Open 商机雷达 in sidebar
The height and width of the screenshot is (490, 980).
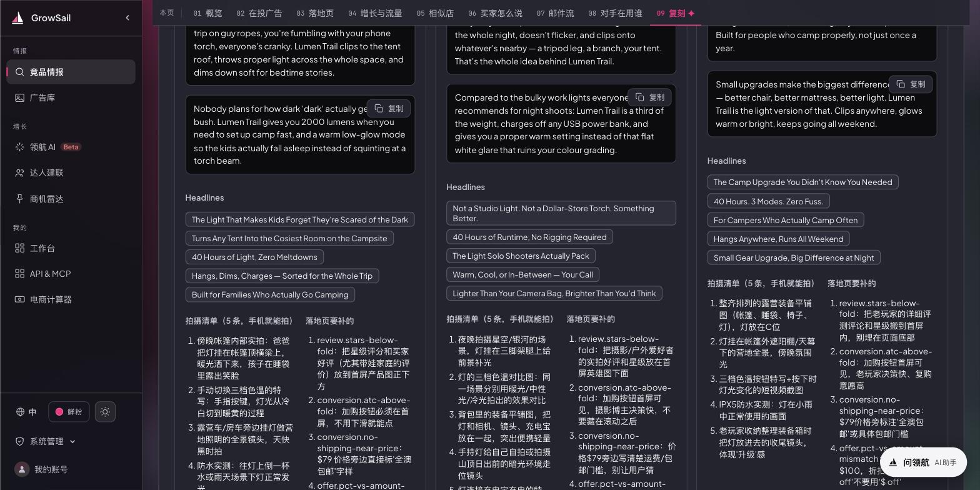pos(71,199)
